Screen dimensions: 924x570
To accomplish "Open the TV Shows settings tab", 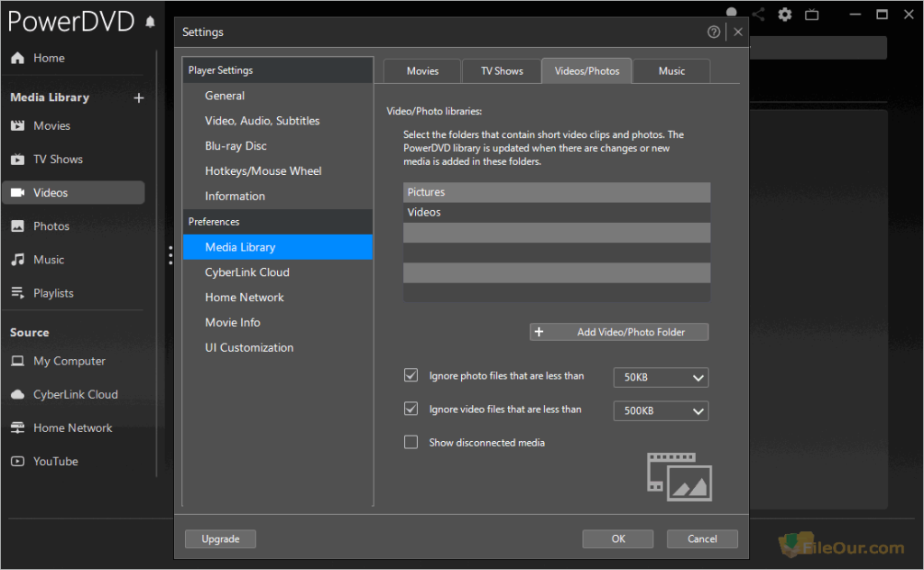I will (x=501, y=70).
